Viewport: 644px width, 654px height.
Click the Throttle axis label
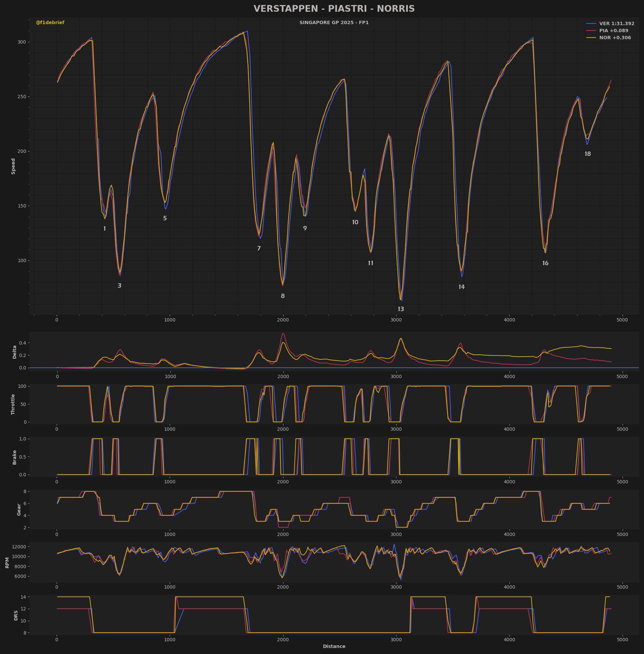point(13,404)
